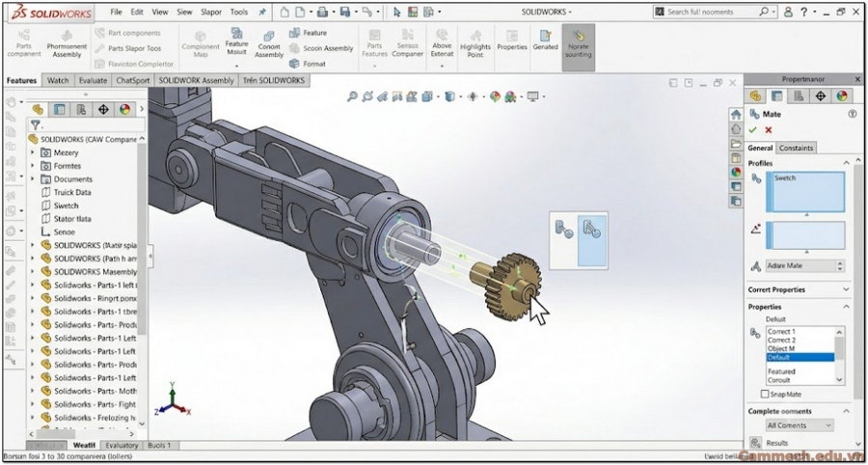868x465 pixels.
Task: Click the user account icon in title bar
Action: (789, 12)
